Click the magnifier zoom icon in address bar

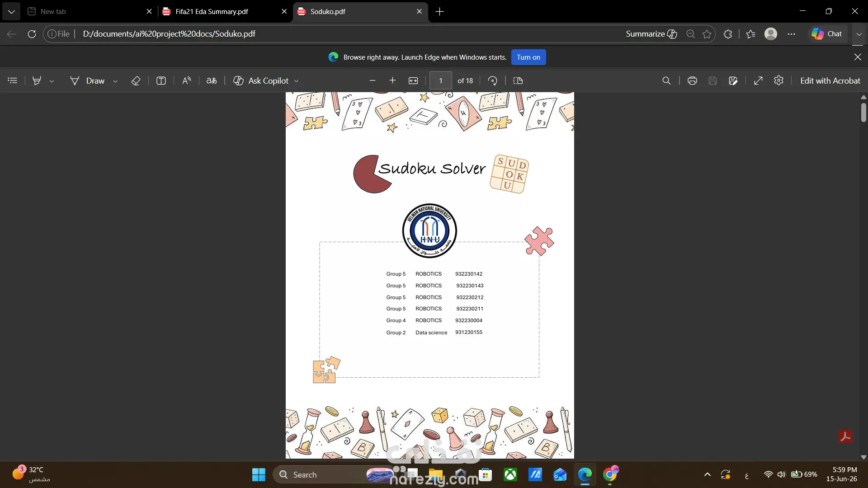coord(690,34)
